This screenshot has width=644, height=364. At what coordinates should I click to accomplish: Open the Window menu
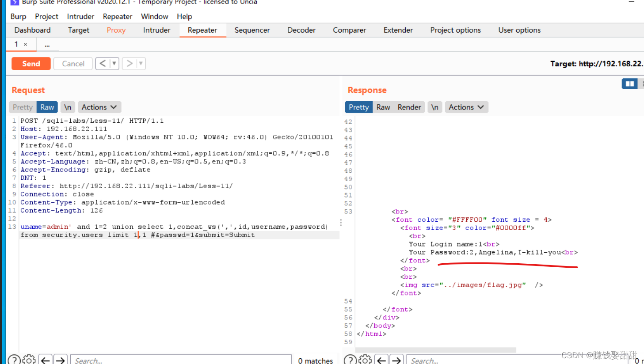pos(154,16)
